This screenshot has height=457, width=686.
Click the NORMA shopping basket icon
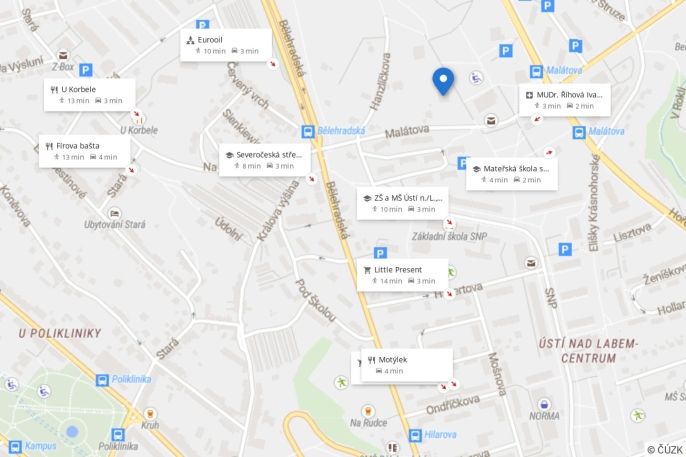pyautogui.click(x=544, y=403)
